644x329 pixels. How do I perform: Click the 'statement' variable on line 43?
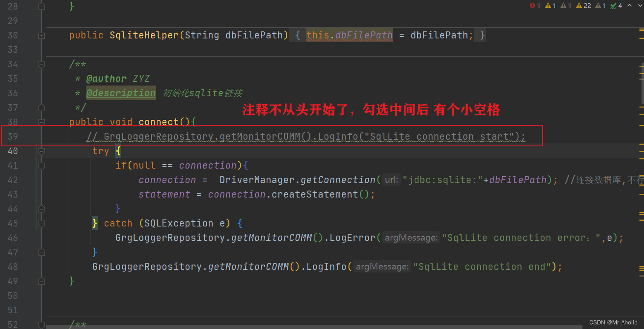(165, 194)
